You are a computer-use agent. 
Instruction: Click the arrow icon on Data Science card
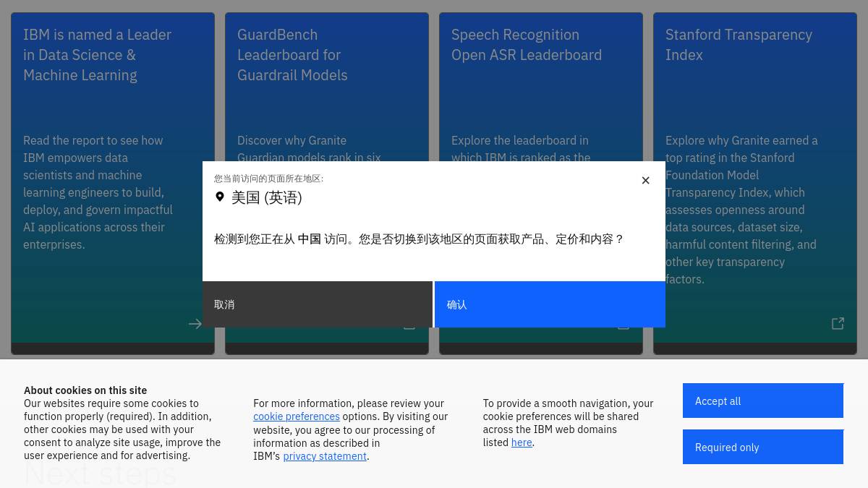pos(195,324)
